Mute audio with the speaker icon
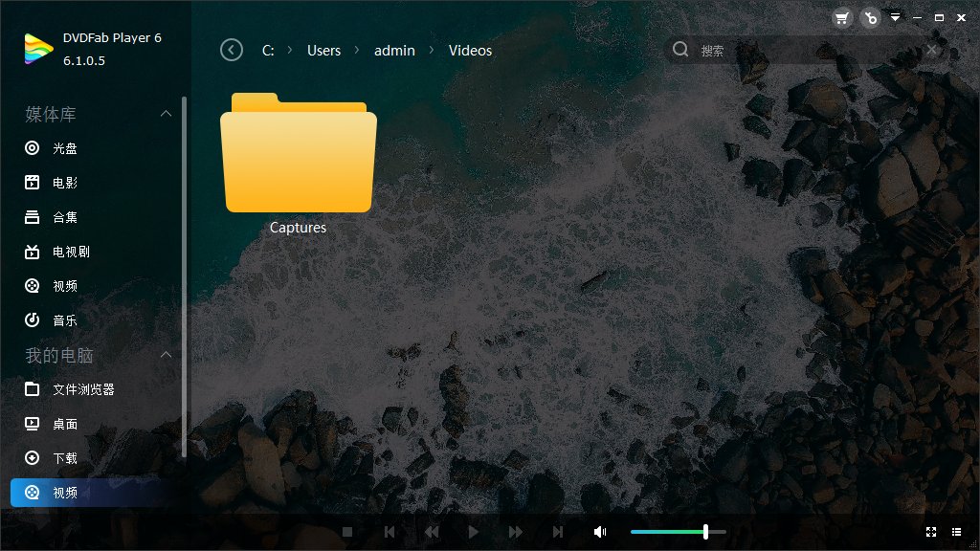This screenshot has width=980, height=551. click(x=600, y=531)
